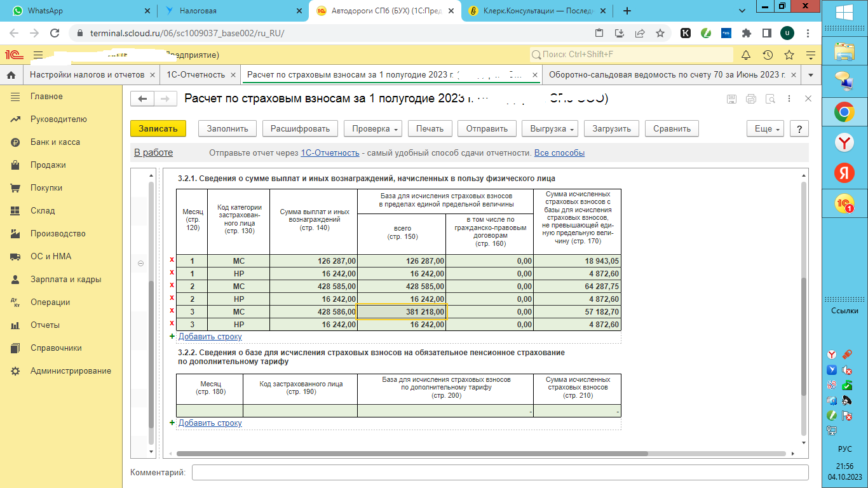The image size is (868, 488).
Task: Open Windows Start button
Action: [x=844, y=12]
